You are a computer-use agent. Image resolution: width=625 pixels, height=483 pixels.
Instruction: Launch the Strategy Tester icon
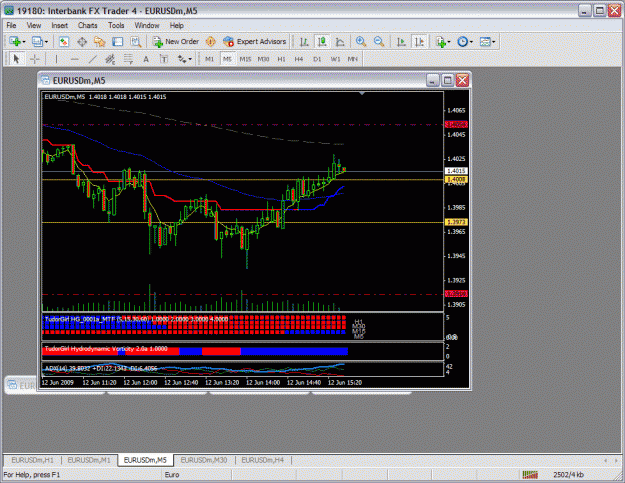(x=136, y=41)
